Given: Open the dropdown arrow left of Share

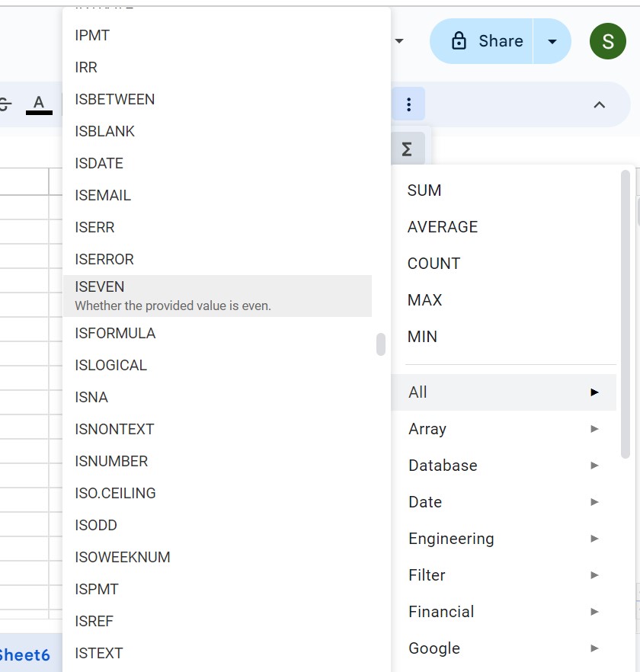Looking at the screenshot, I should click(x=399, y=41).
